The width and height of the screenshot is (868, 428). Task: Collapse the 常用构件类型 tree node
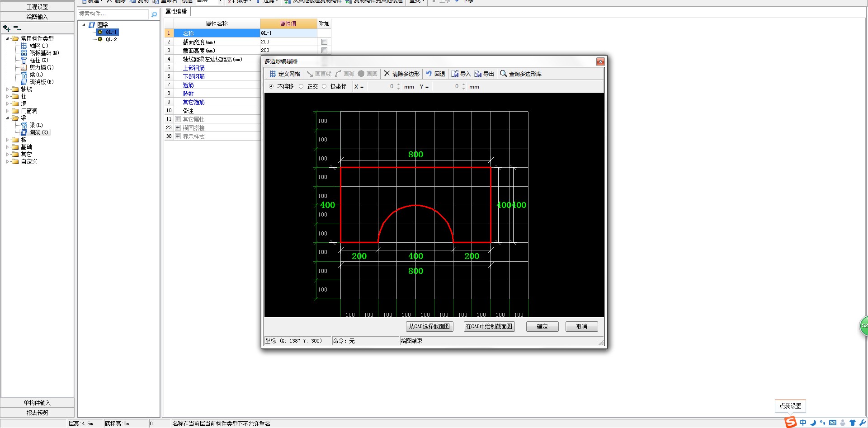coord(7,38)
